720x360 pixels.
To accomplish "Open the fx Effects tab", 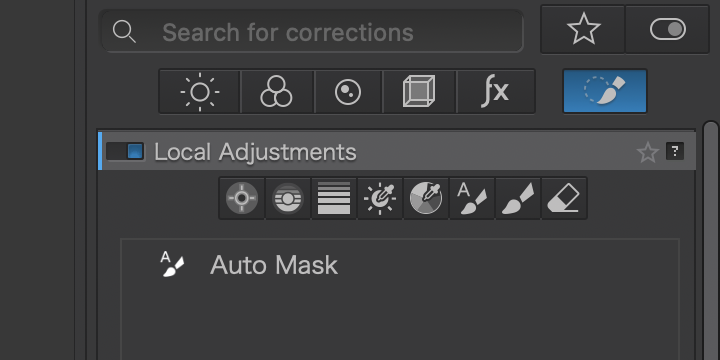I will (x=496, y=91).
